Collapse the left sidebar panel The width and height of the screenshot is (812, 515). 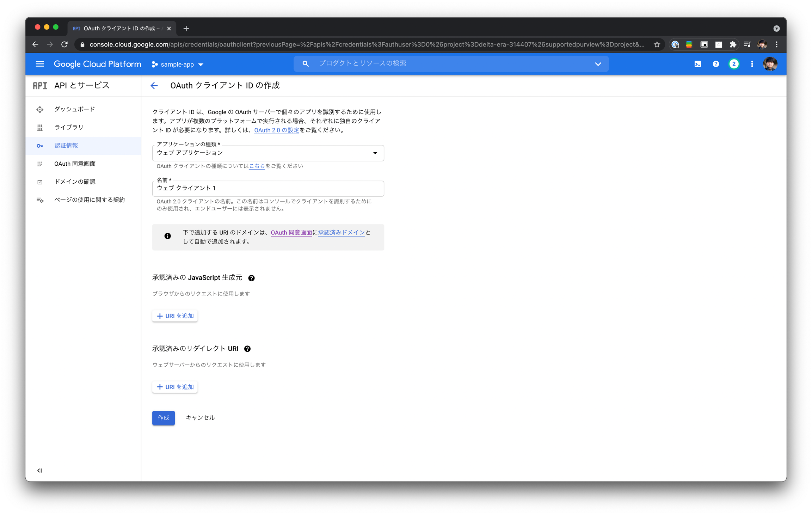tap(39, 471)
